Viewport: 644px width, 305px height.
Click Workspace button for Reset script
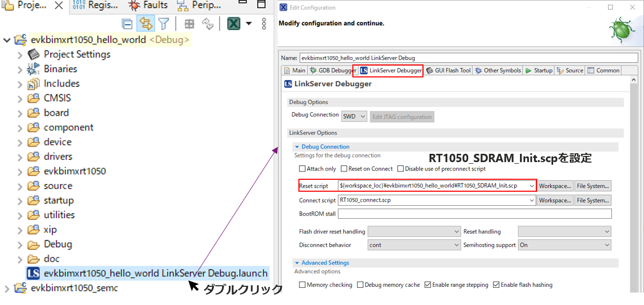pos(555,185)
